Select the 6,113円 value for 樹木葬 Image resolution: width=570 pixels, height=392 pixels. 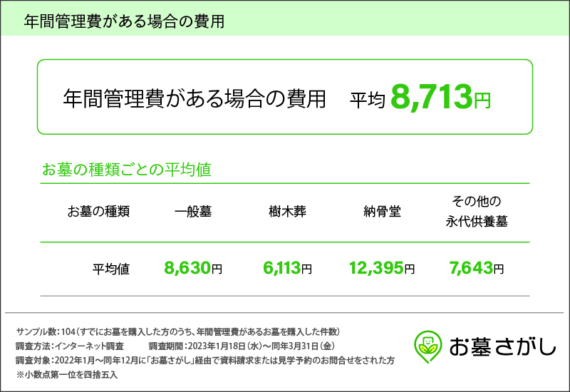coord(288,269)
